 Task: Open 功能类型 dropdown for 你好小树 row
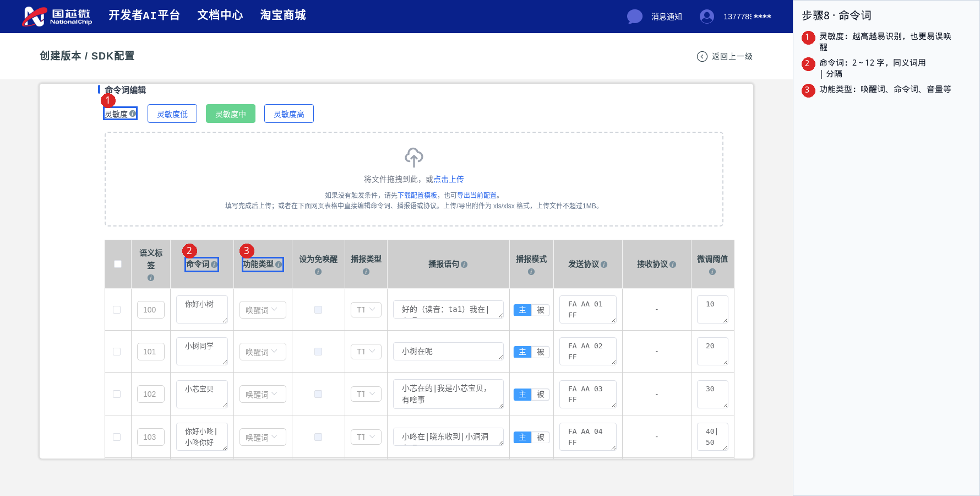(x=263, y=310)
